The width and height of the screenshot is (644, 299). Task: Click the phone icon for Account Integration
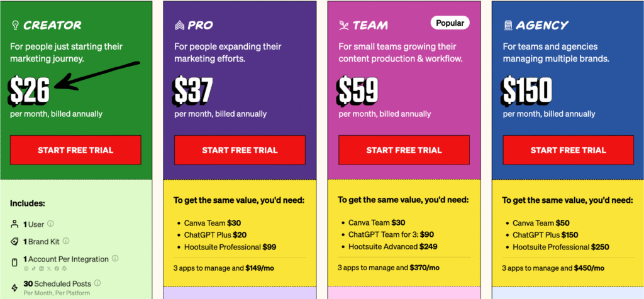point(15,263)
